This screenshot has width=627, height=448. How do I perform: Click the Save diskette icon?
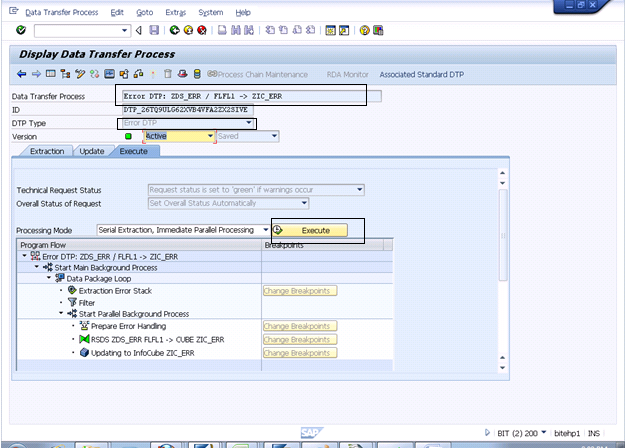click(154, 30)
